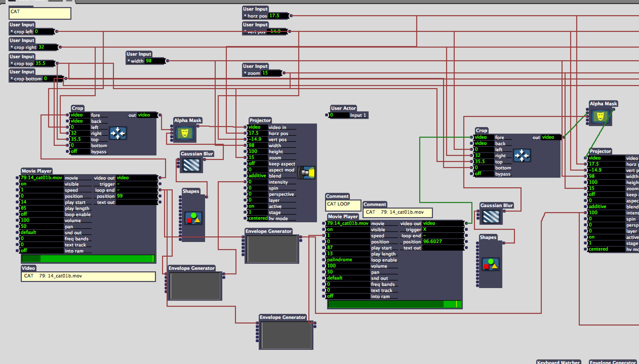Click the Video comment 'CAT 79: 14_cat01b.mov'

coord(88,276)
